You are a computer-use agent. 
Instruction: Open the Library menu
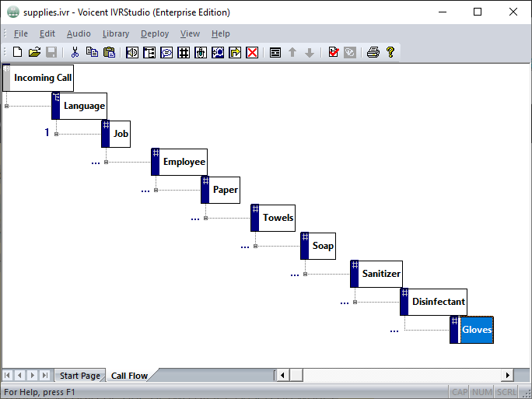[x=115, y=33]
